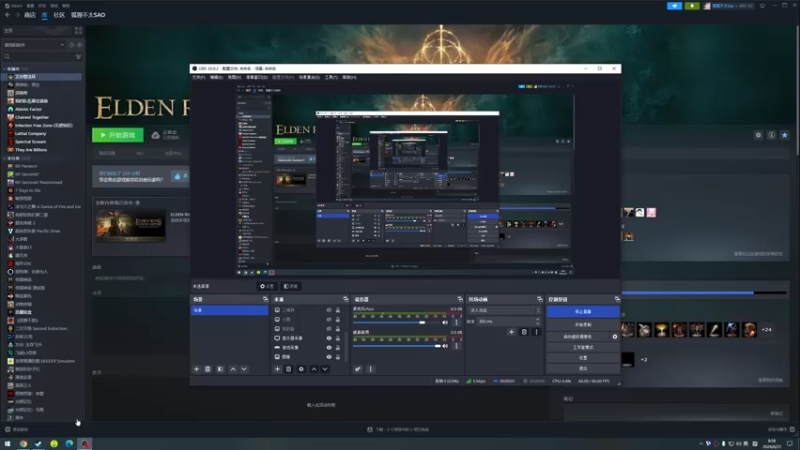800x450 pixels.
Task: Click OBS Exit button in controls
Action: [x=583, y=368]
